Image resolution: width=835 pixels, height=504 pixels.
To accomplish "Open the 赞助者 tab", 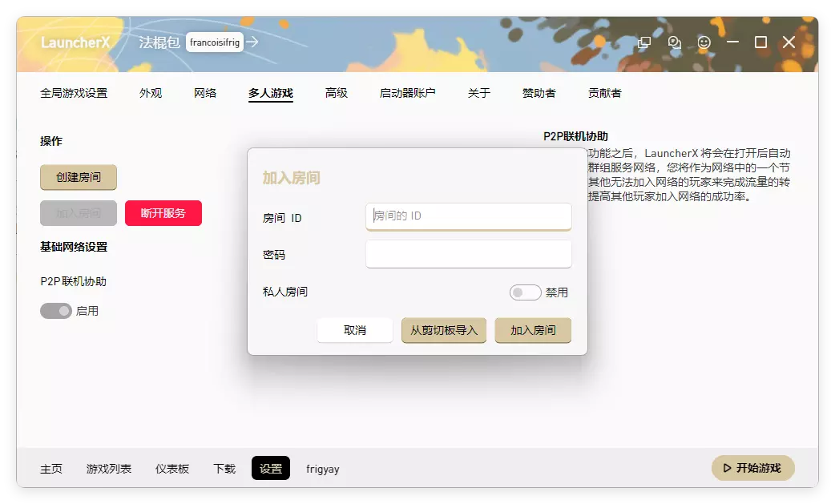I will [539, 93].
